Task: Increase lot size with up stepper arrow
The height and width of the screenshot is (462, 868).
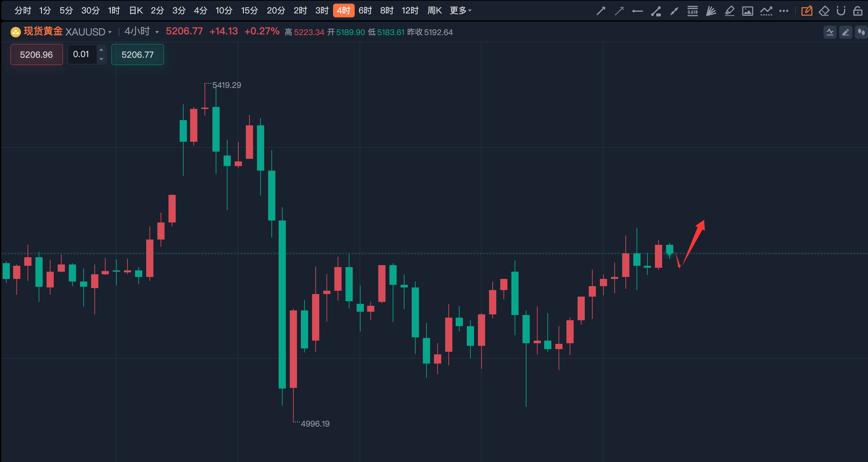Action: click(x=101, y=50)
